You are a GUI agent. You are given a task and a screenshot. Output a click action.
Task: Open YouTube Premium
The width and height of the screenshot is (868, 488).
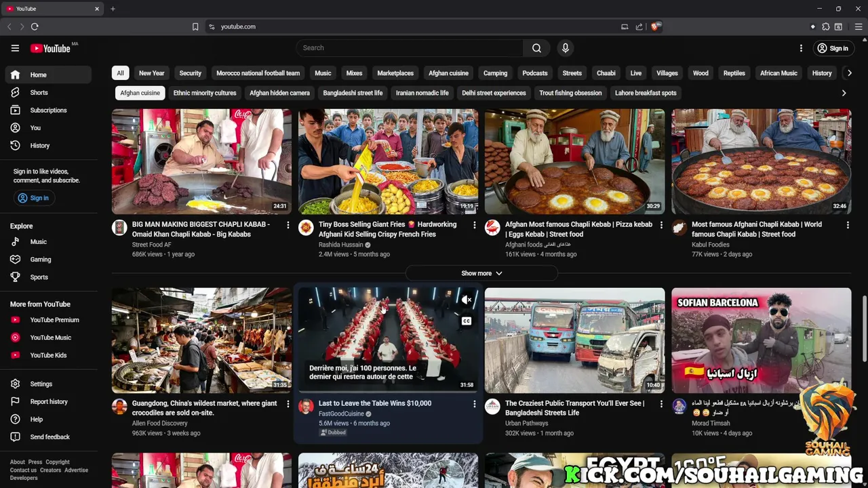pos(48,320)
